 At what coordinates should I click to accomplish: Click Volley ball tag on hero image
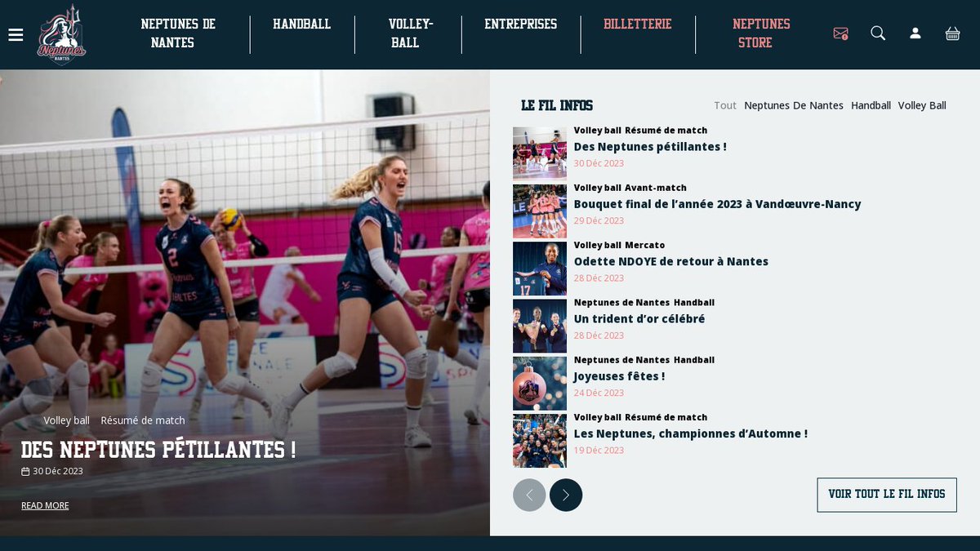pyautogui.click(x=67, y=420)
